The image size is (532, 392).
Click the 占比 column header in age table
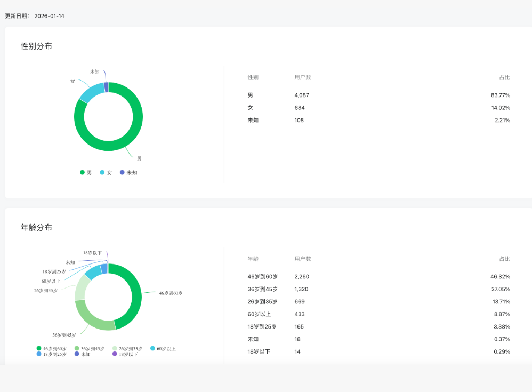pos(504,259)
